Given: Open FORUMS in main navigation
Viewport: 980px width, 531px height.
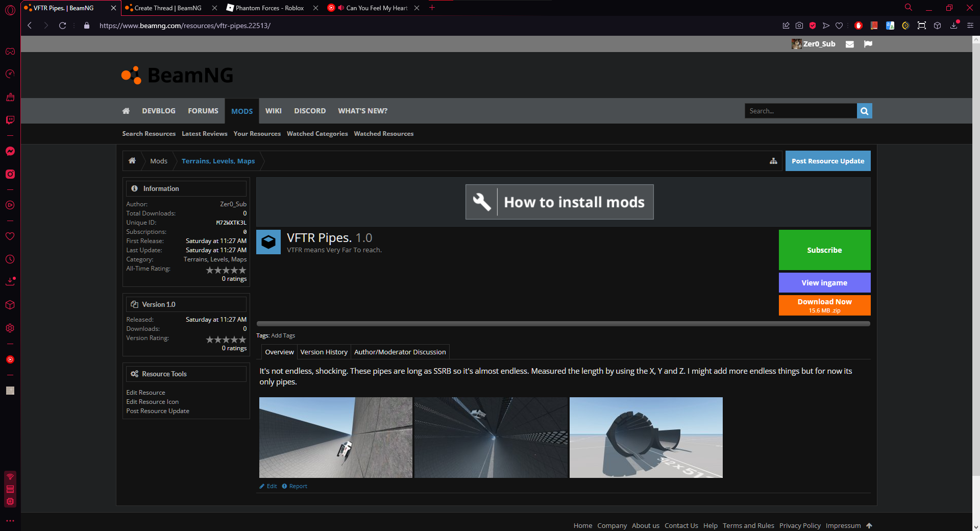Looking at the screenshot, I should point(203,111).
